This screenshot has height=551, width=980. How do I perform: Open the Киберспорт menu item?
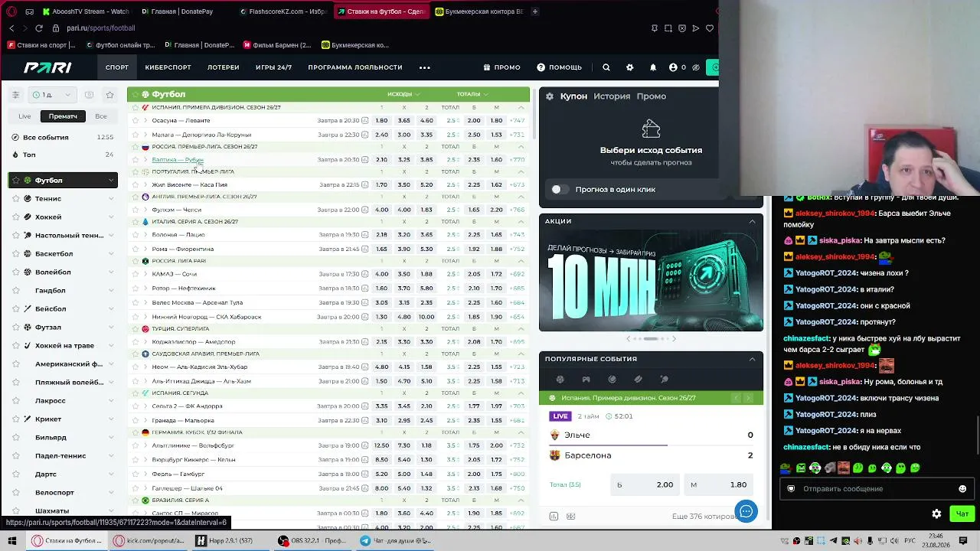pos(168,67)
